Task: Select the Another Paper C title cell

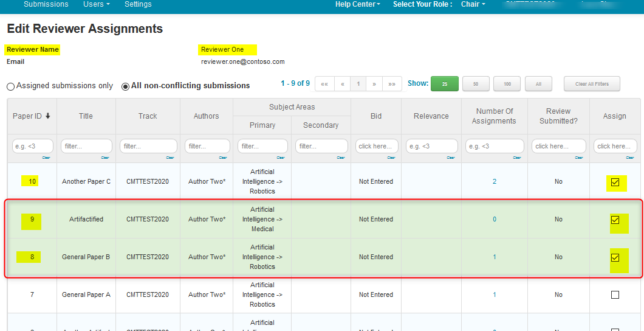Action: click(x=86, y=181)
